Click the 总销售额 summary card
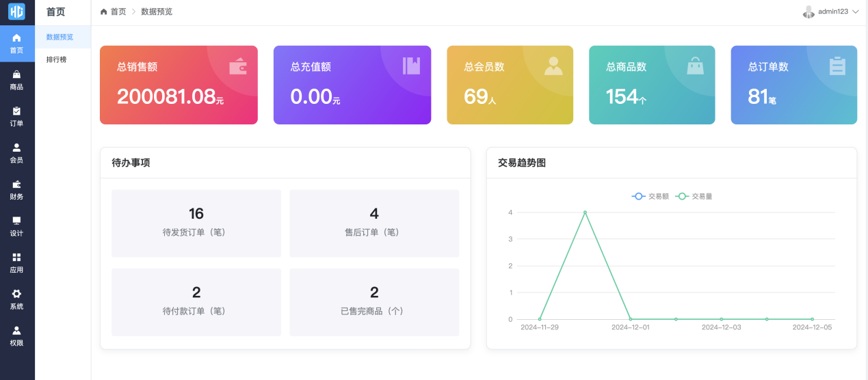This screenshot has width=868, height=380. (x=179, y=85)
